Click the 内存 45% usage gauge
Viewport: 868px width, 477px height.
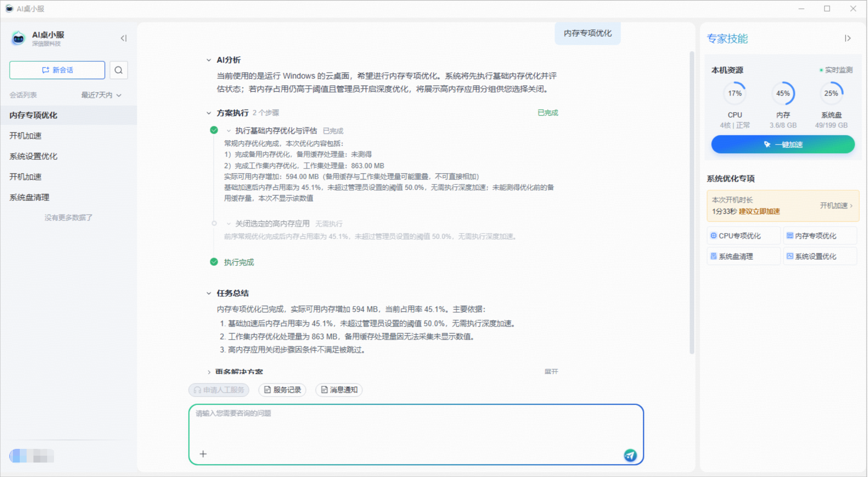783,93
